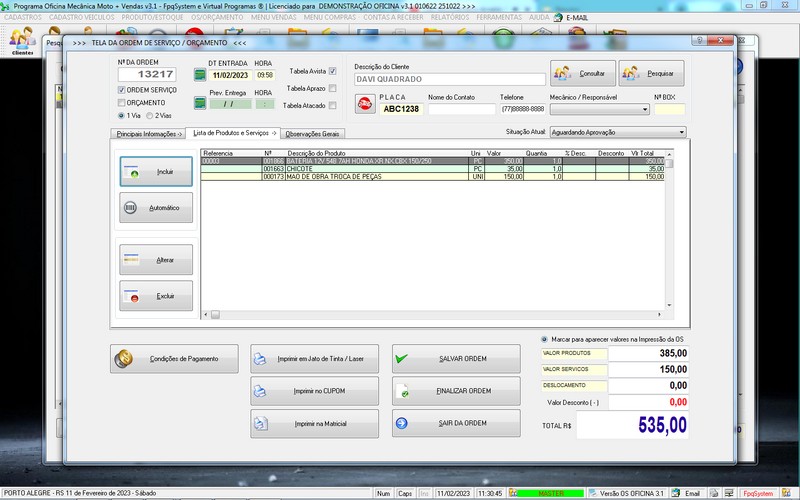The width and height of the screenshot is (800, 500).
Task: Click the DESLOCAMENTO value field
Action: tap(648, 385)
